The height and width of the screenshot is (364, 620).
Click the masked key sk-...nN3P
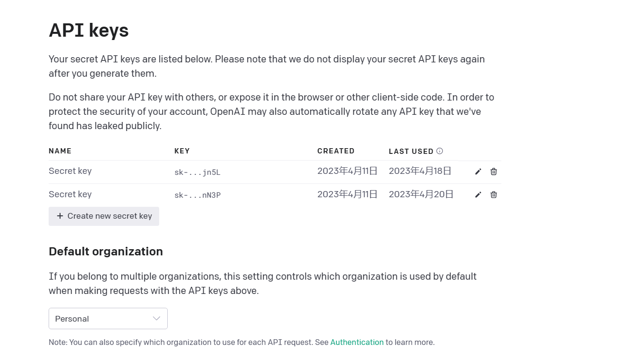coord(197,195)
